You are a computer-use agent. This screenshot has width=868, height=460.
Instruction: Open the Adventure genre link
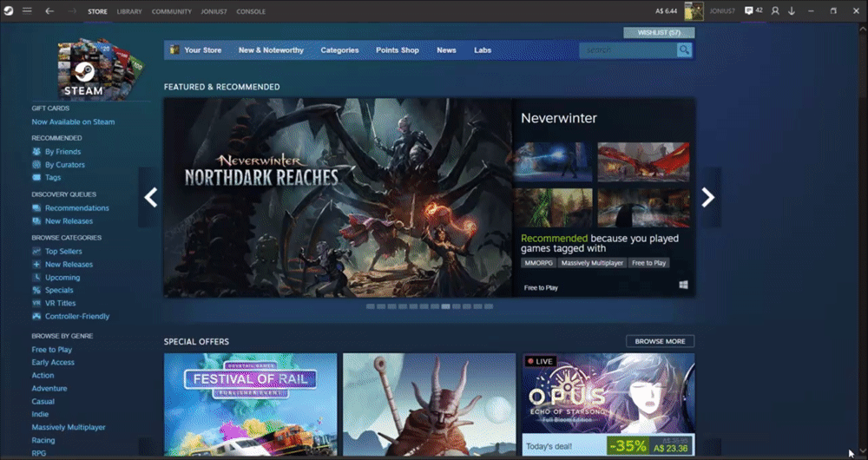click(49, 389)
